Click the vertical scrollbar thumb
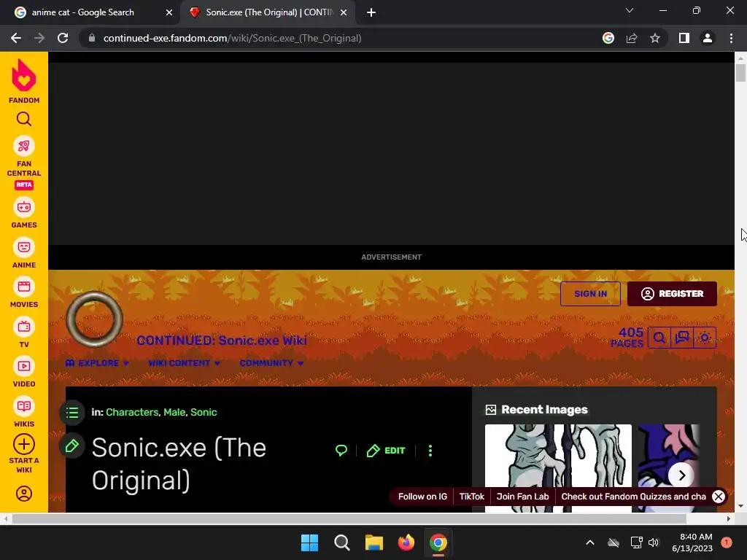Screen dimensions: 747x560 pos(740,73)
